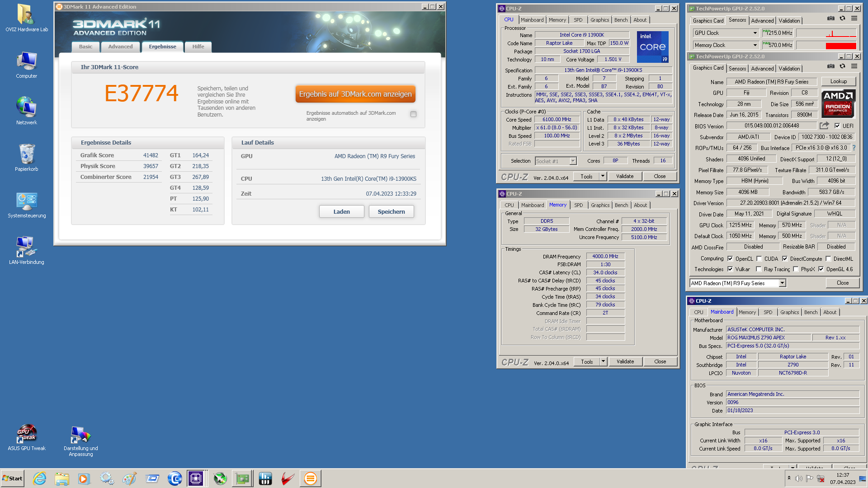Toggle the OpenCL checkbox
The width and height of the screenshot is (868, 488).
[730, 259]
